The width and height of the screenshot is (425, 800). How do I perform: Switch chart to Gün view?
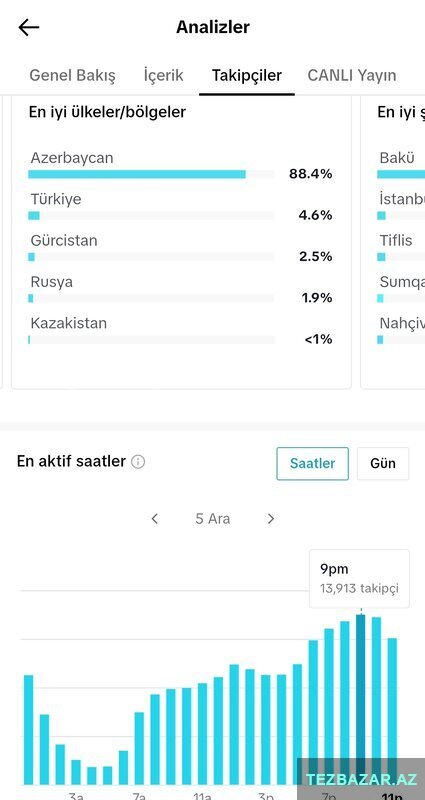[x=383, y=464]
